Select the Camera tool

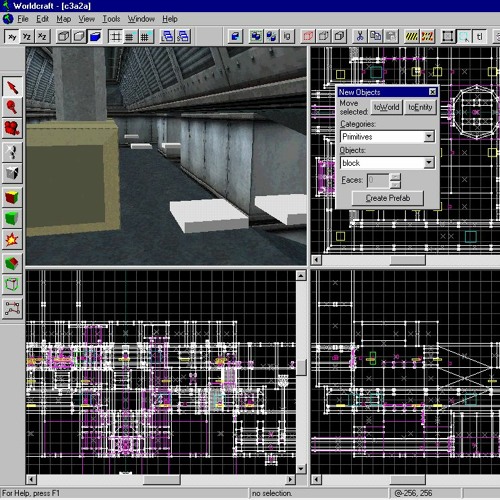pos(12,128)
